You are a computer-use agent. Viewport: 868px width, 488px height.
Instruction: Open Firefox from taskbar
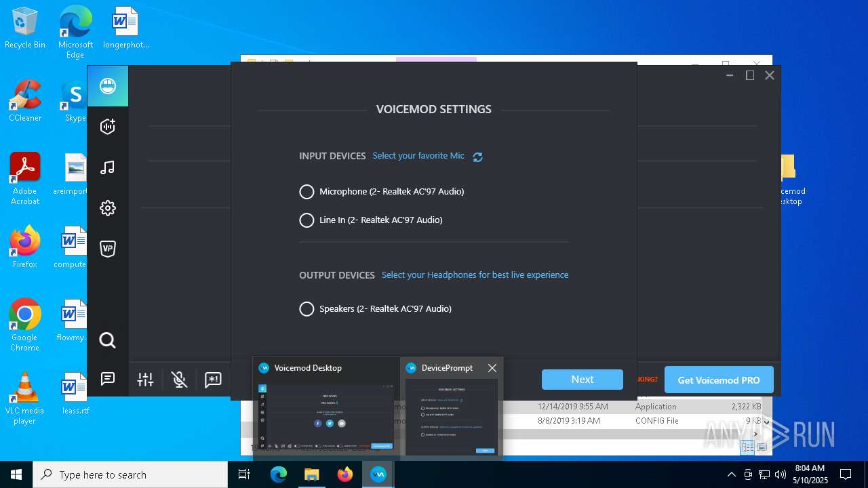[345, 474]
